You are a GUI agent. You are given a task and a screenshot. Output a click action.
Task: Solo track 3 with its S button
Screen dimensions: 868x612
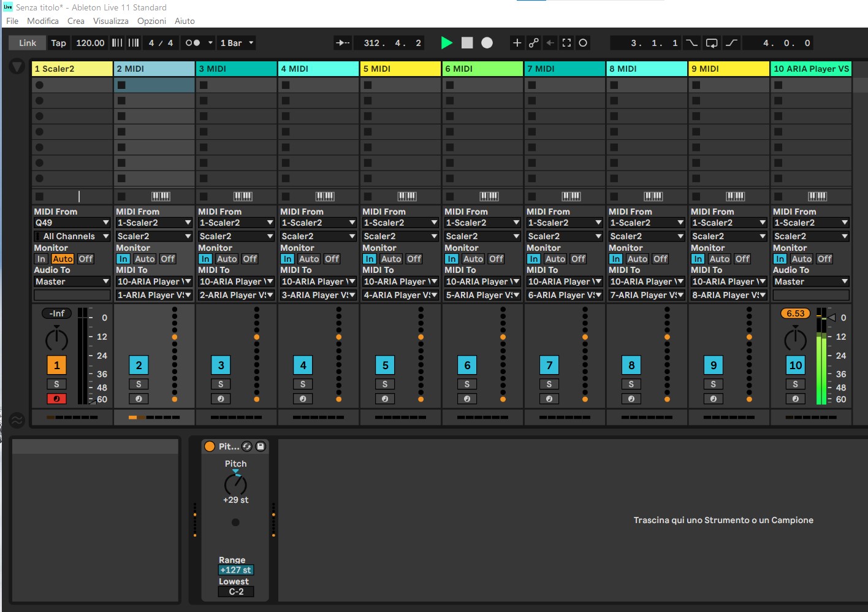(221, 384)
